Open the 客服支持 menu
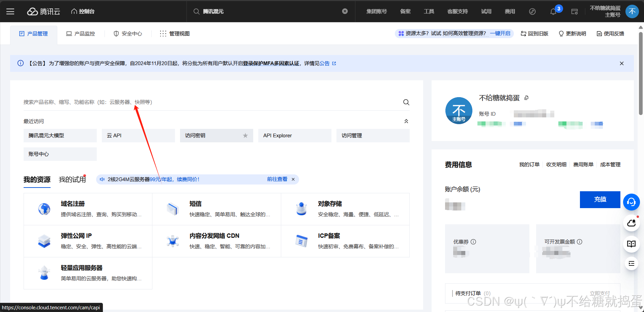Image resolution: width=644 pixels, height=312 pixels. [x=458, y=11]
